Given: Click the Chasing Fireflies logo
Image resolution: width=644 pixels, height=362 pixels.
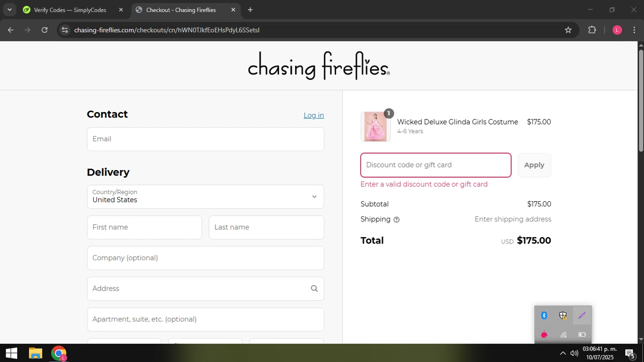Looking at the screenshot, I should click(x=319, y=66).
